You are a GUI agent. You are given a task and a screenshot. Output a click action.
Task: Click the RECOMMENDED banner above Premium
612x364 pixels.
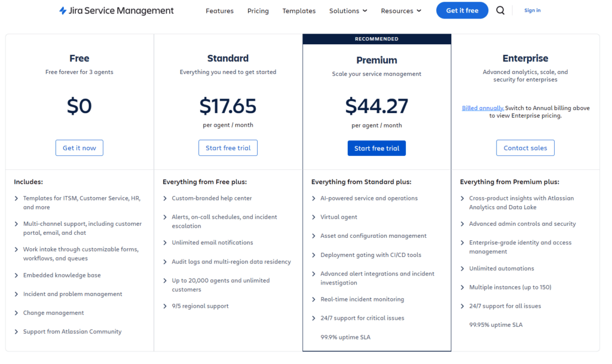(x=377, y=39)
